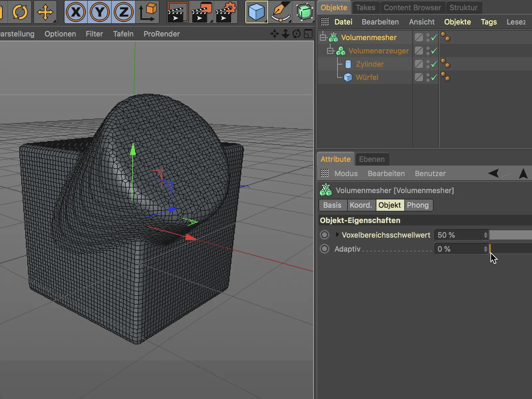
Task: Add a cube primitive object
Action: pos(256,12)
